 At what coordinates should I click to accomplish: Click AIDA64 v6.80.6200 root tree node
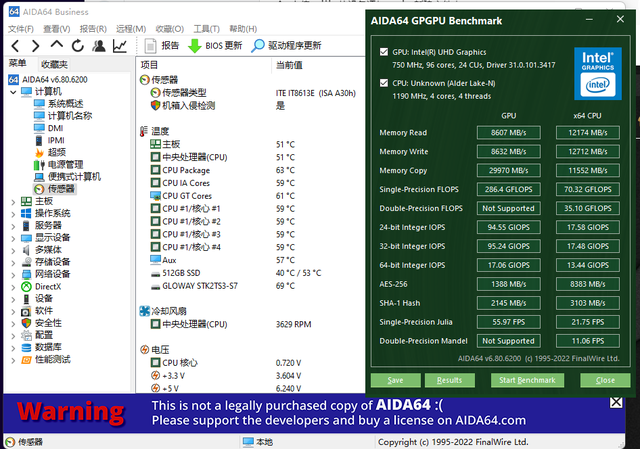point(48,80)
